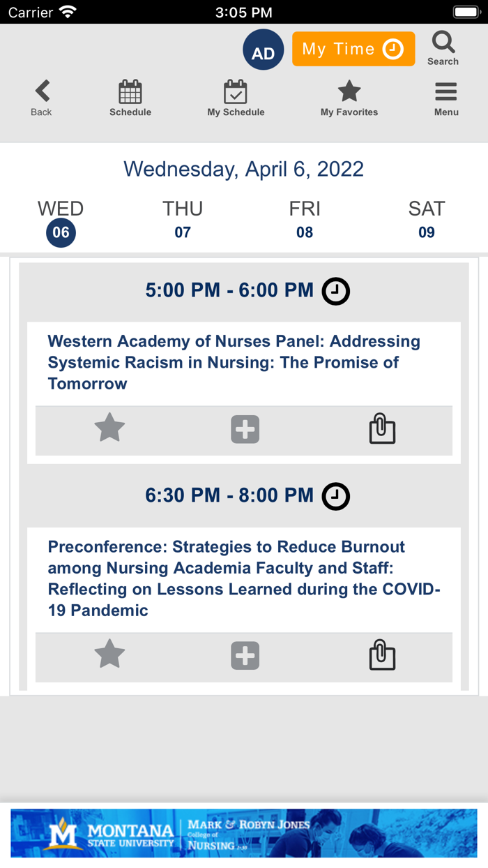This screenshot has height=868, width=488.
Task: Tap the Search magnifier icon
Action: pos(443,47)
